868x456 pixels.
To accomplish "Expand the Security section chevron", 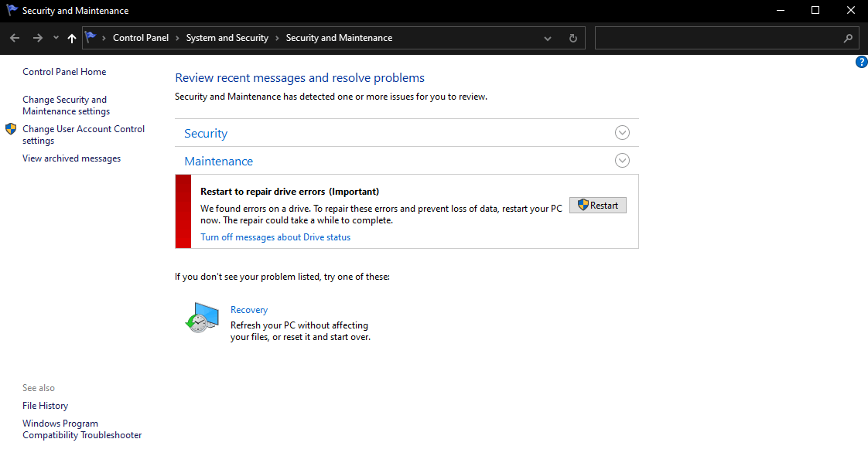I will pyautogui.click(x=622, y=133).
